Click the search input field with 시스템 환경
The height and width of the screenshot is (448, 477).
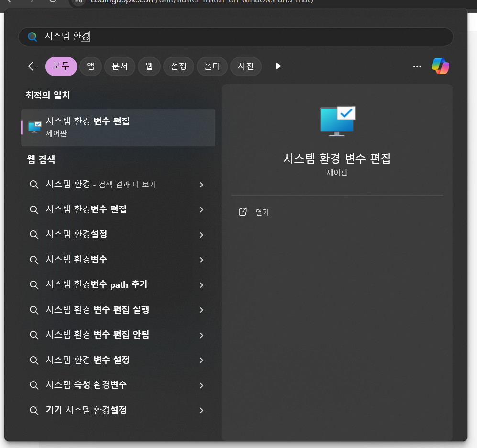pyautogui.click(x=239, y=37)
